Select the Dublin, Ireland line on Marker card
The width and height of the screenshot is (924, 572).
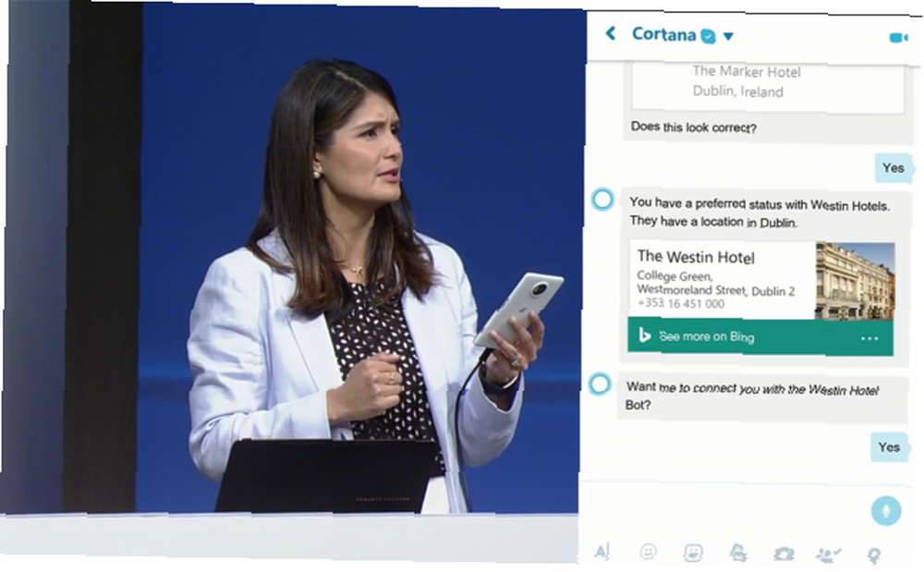coord(737,91)
